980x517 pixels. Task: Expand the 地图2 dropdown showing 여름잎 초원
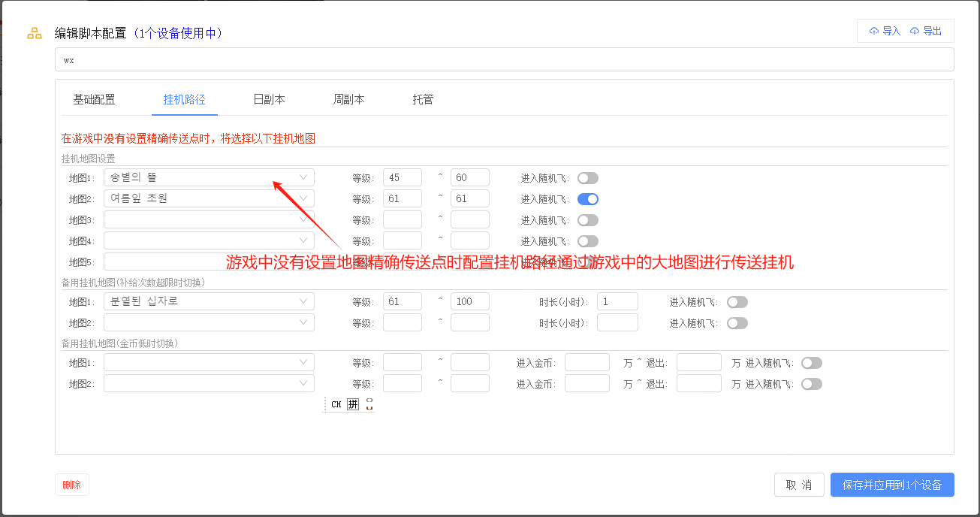[209, 198]
